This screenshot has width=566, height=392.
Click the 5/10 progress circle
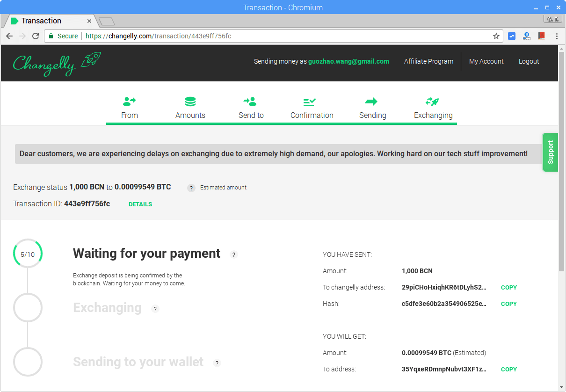click(x=28, y=254)
